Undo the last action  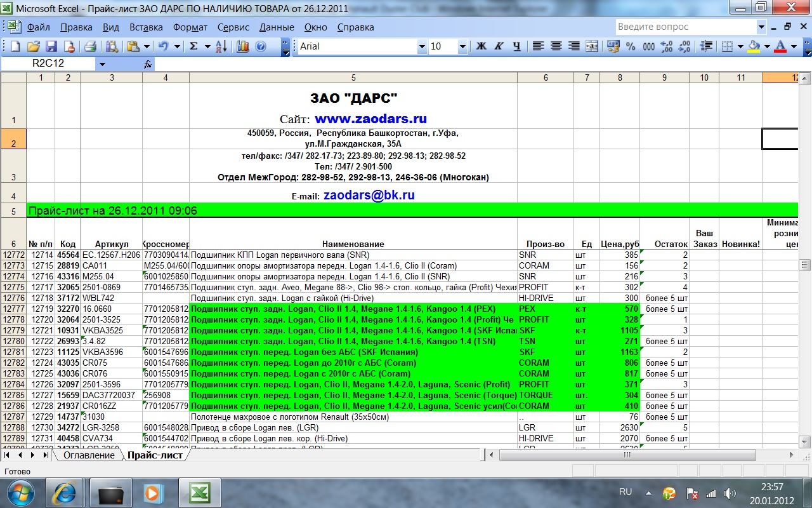coord(164,46)
